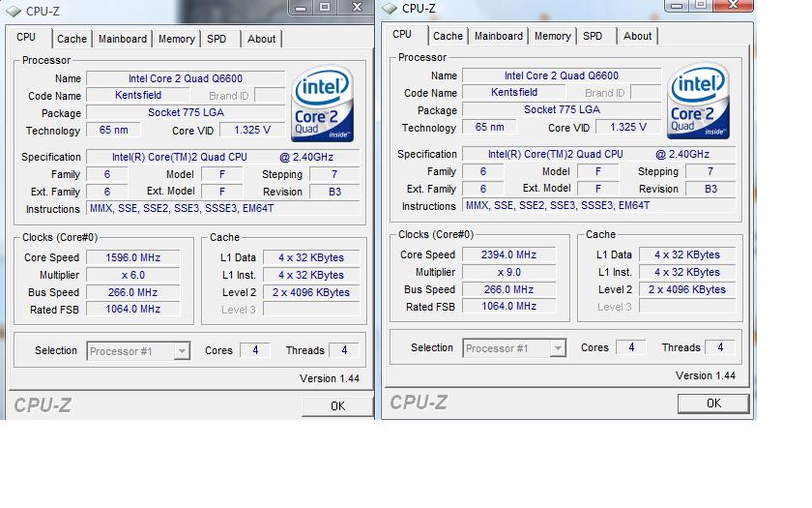Viewport: 812px width, 508px height.
Task: Open the Mainboard tab in the left window
Action: click(x=123, y=39)
